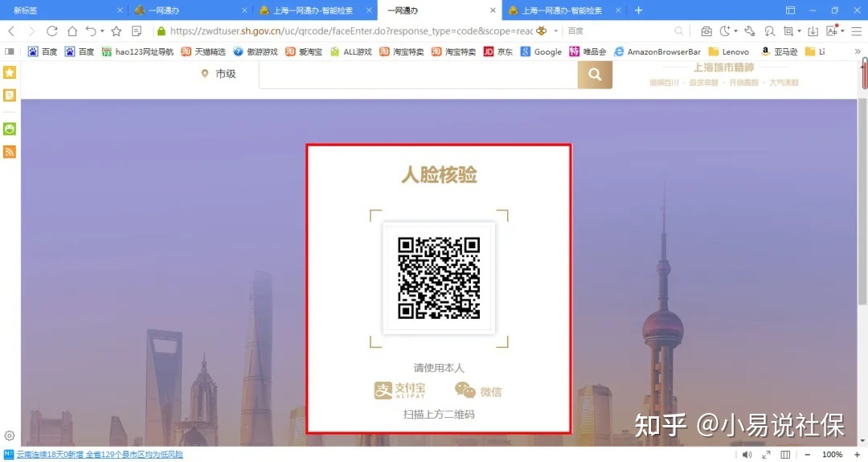
Task: Switch to the inactive 一网通办 tab with gold icon
Action: click(190, 10)
